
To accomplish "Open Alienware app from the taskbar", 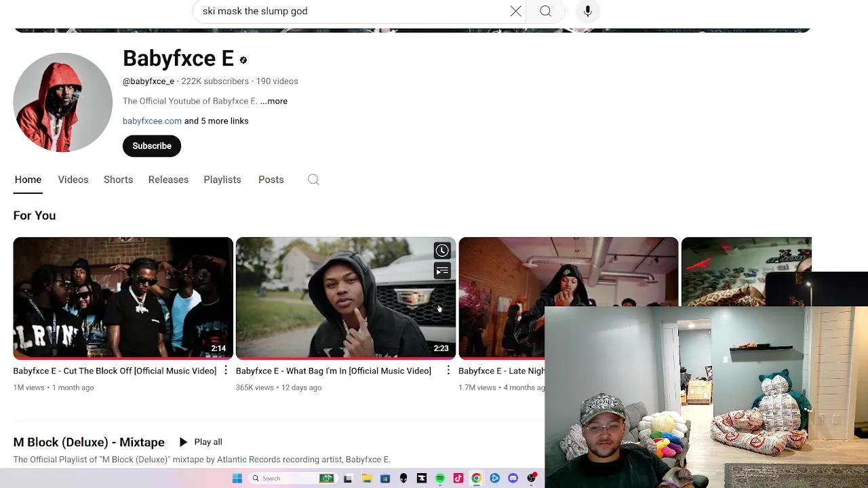I will click(403, 479).
